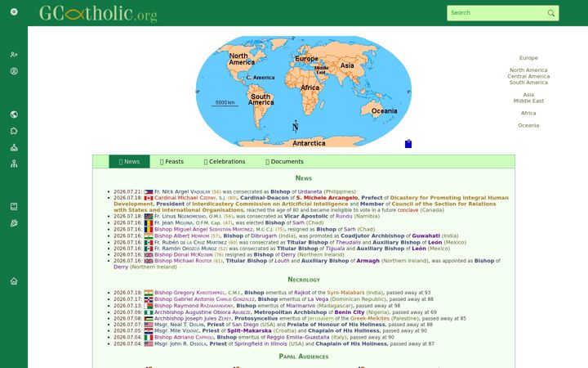Click North America on the world map

tap(241, 59)
